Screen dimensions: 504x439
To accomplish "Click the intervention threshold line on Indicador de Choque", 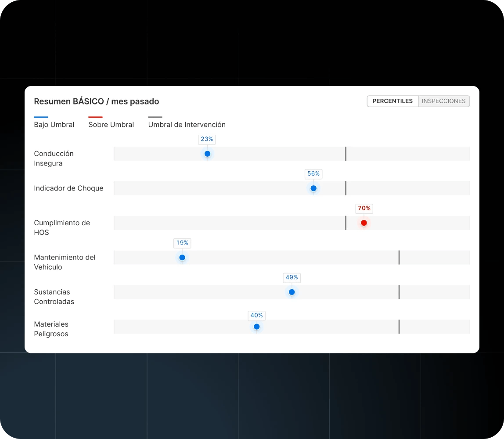I will pyautogui.click(x=346, y=188).
